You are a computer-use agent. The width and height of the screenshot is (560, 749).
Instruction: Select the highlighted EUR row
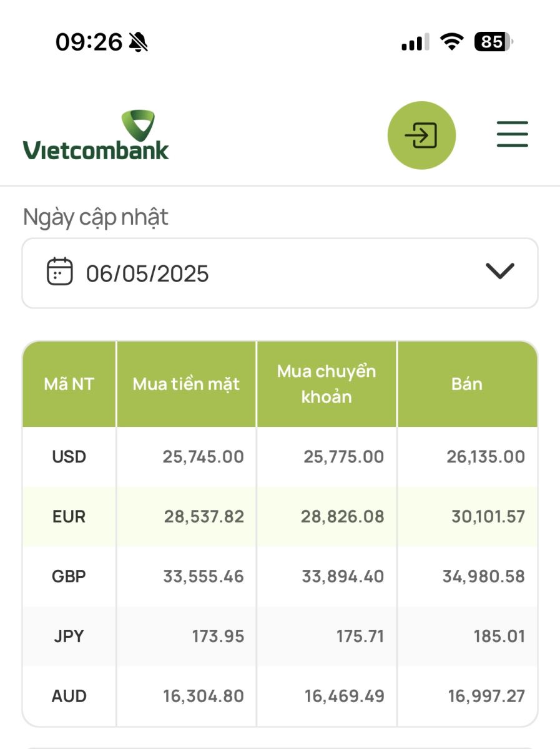(280, 517)
